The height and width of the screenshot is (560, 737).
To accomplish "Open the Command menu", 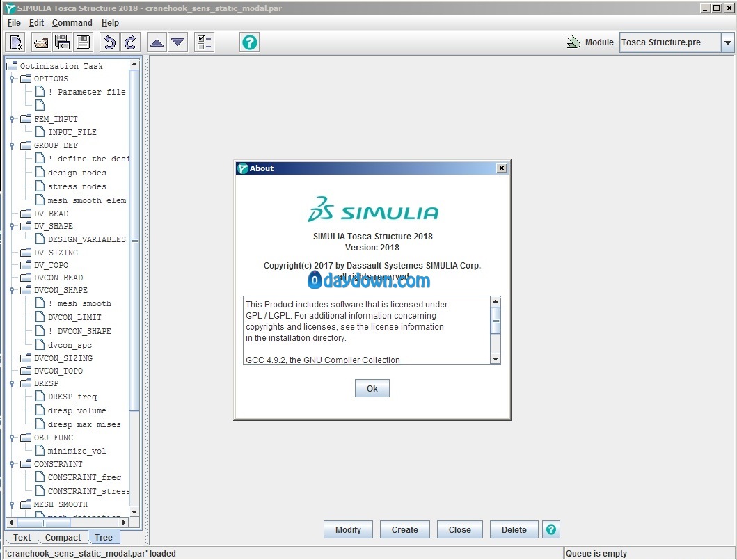I will pyautogui.click(x=72, y=23).
